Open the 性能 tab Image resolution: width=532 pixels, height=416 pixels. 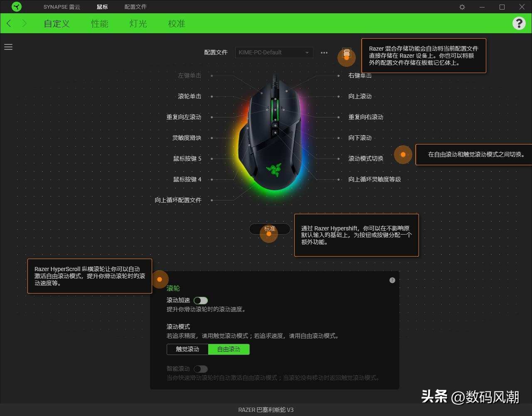pyautogui.click(x=99, y=24)
